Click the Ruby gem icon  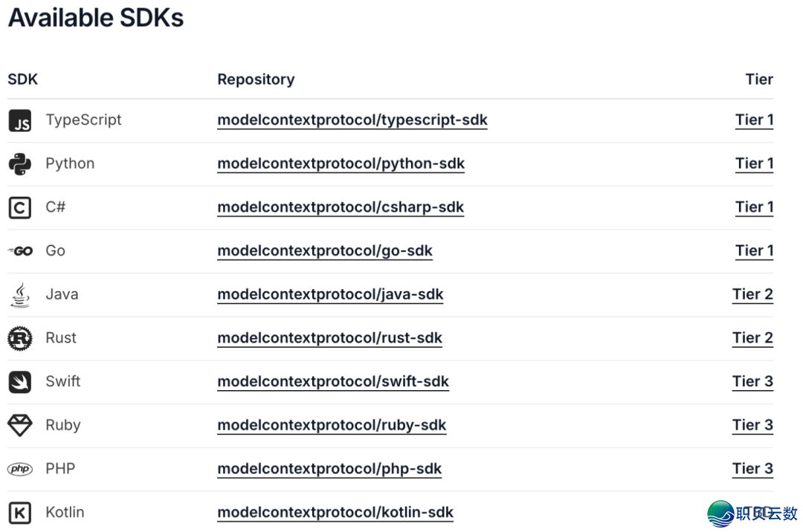[x=20, y=426]
